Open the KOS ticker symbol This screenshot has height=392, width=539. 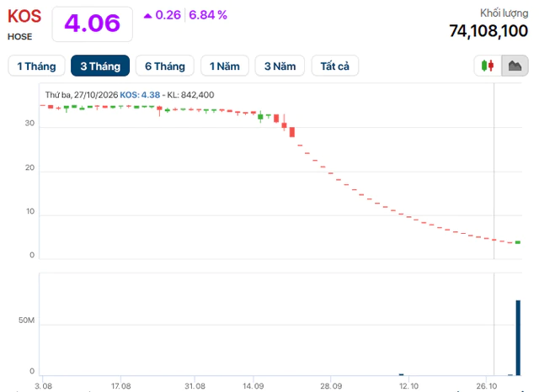(24, 17)
